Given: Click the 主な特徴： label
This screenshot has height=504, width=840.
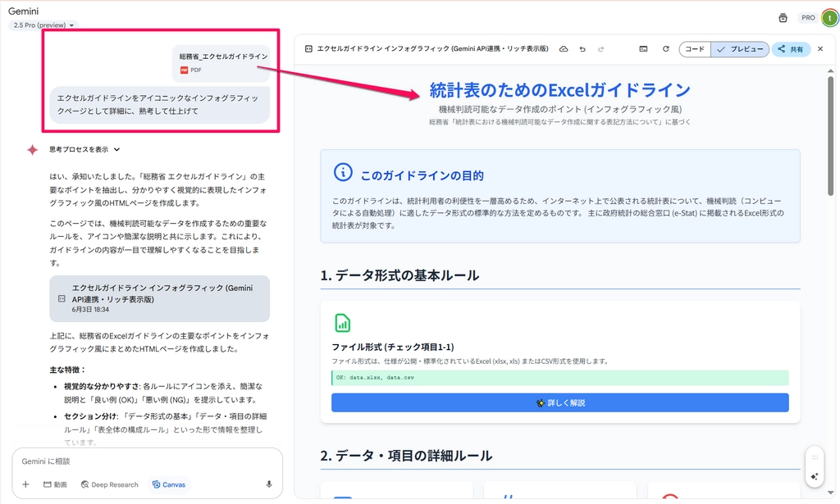Looking at the screenshot, I should (x=68, y=370).
